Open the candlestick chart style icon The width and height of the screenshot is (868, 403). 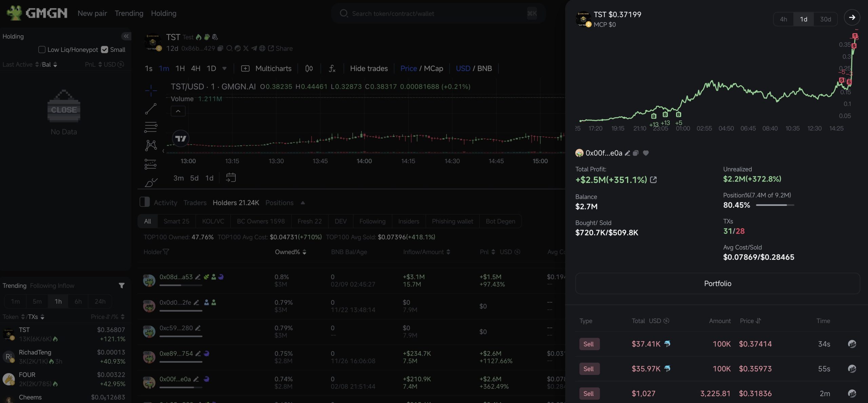309,69
